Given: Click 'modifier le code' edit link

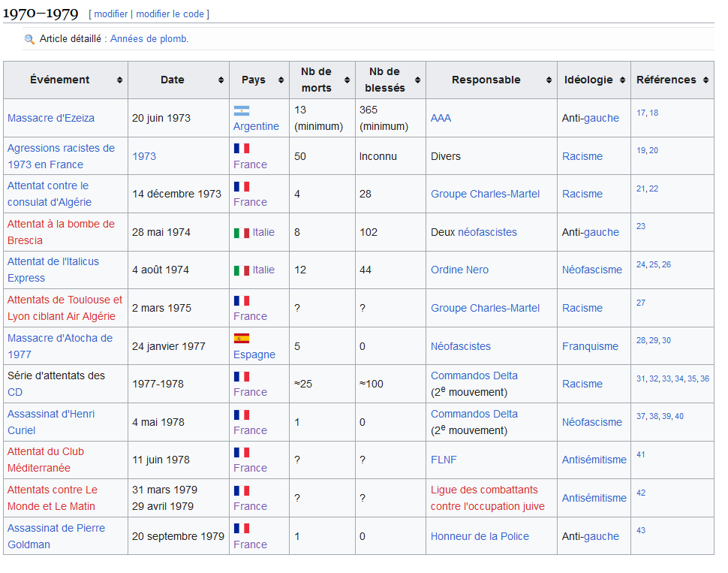Looking at the screenshot, I should [170, 14].
